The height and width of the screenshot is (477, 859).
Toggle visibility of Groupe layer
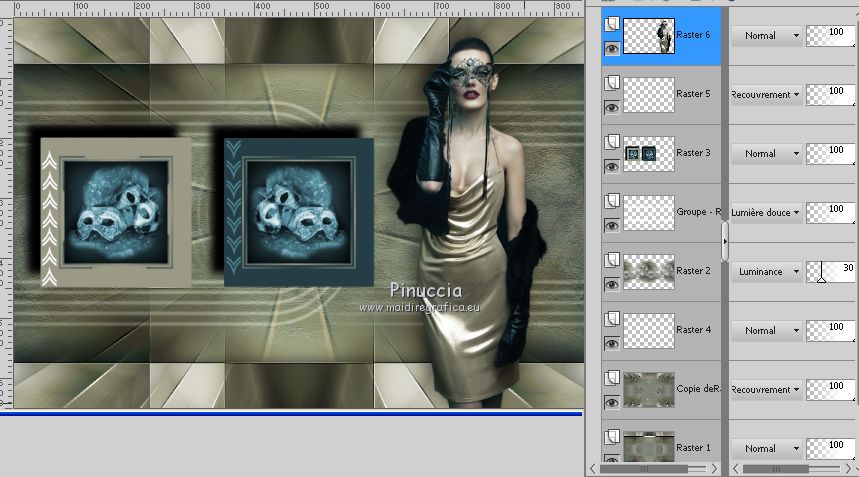[611, 226]
